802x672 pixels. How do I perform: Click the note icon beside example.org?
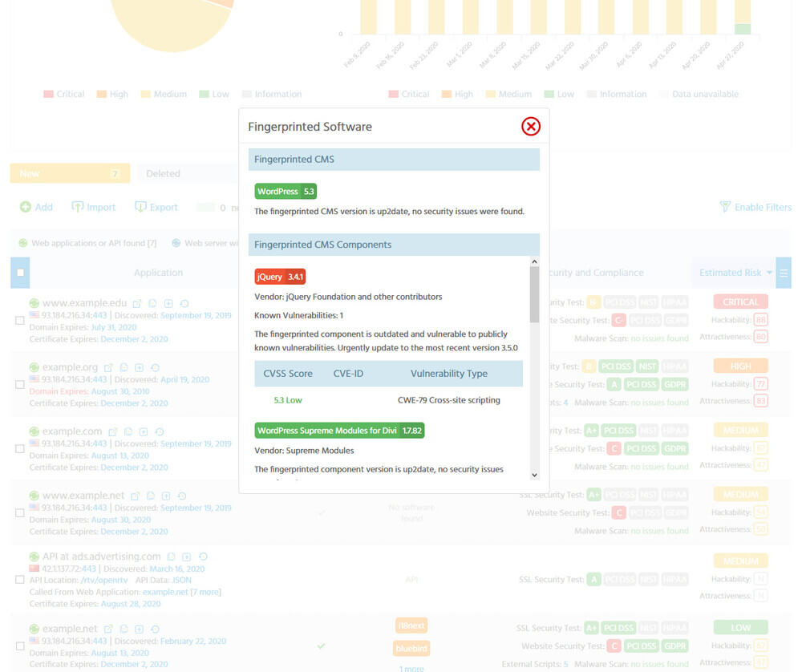point(124,367)
